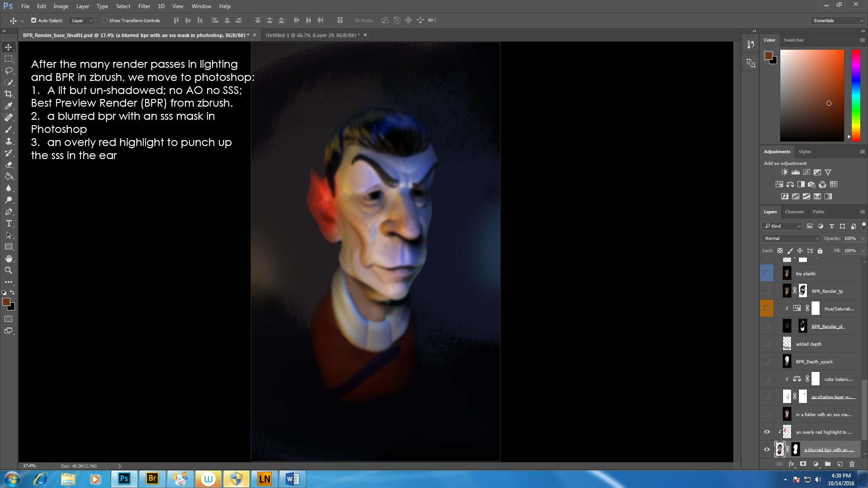Choose the Zoom tool

[x=9, y=270]
